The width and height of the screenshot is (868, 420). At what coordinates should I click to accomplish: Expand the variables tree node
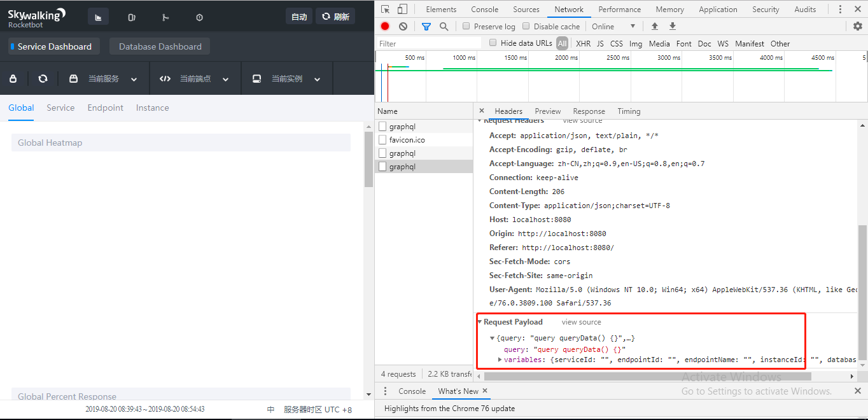(500, 360)
